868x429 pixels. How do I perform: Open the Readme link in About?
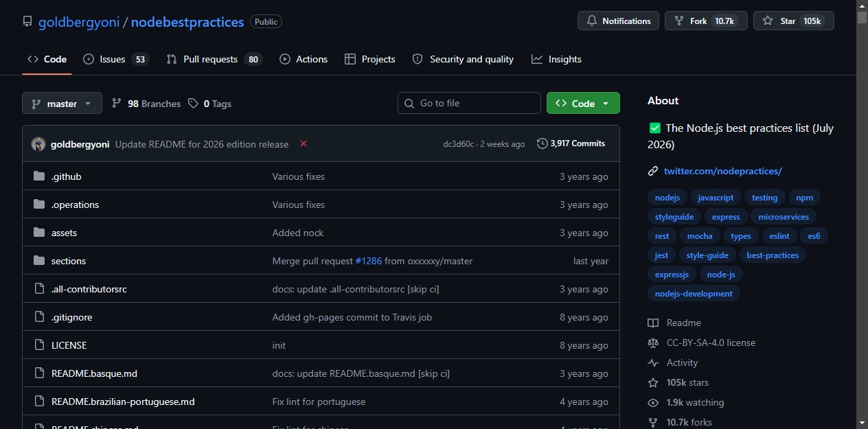pos(675,323)
